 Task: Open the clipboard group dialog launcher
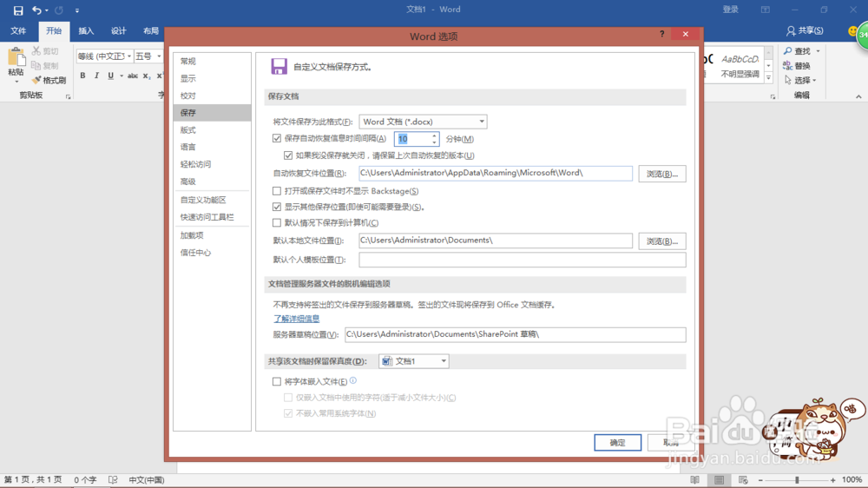pyautogui.click(x=68, y=96)
